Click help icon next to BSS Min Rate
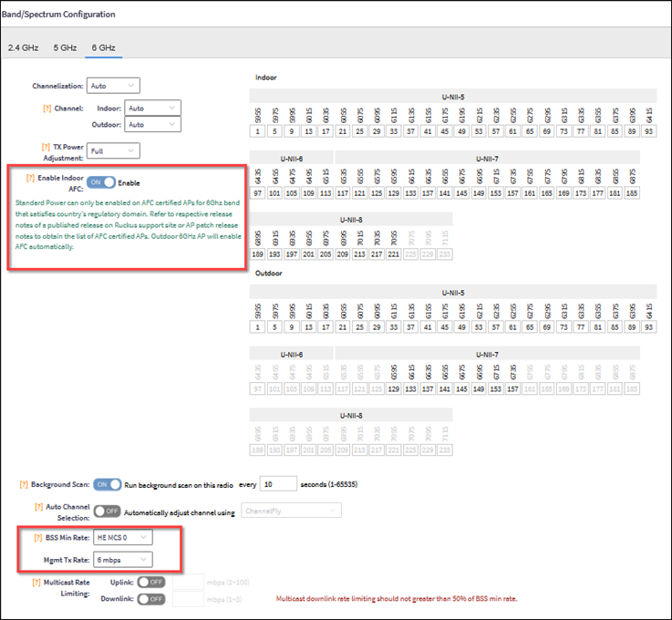This screenshot has height=620, width=672. pyautogui.click(x=38, y=538)
